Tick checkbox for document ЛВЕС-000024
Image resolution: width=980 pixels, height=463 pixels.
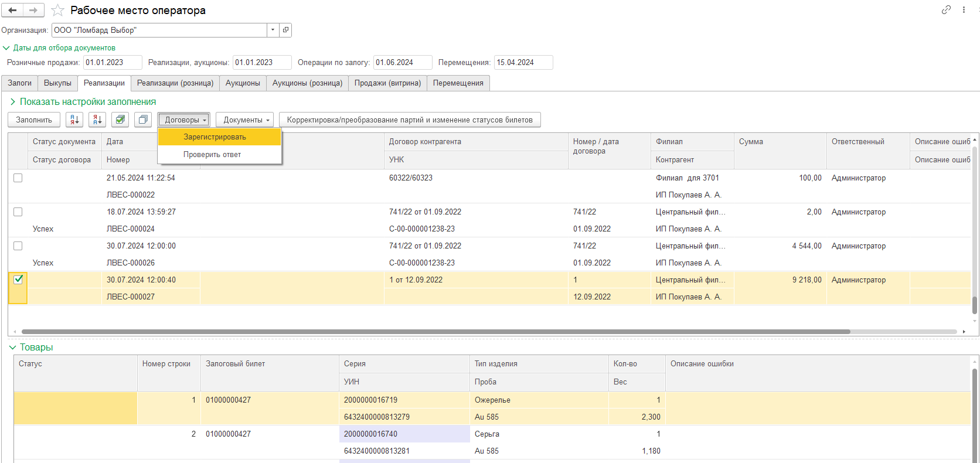tap(18, 212)
